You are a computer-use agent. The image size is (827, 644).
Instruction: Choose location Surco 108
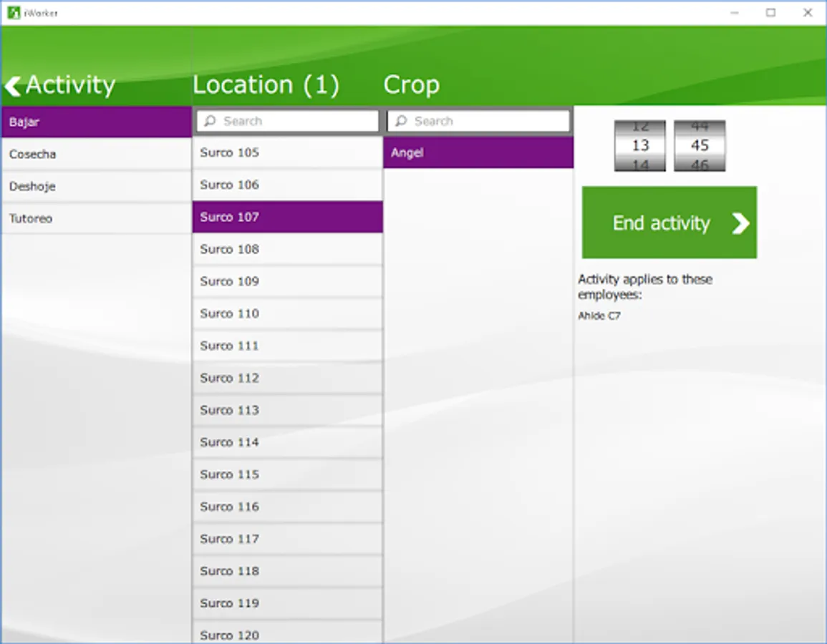point(287,249)
